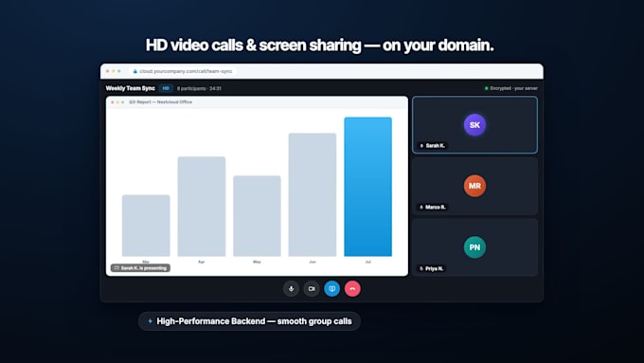The width and height of the screenshot is (644, 363).
Task: Click the 'Sarah K.' name label
Action: click(x=436, y=146)
